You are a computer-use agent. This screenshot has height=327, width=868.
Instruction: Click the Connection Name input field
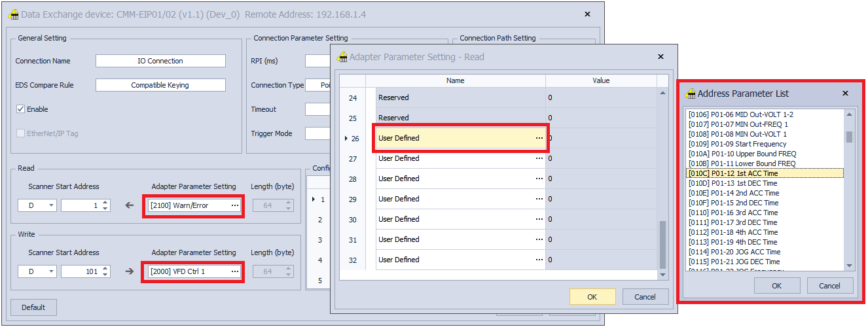click(160, 61)
